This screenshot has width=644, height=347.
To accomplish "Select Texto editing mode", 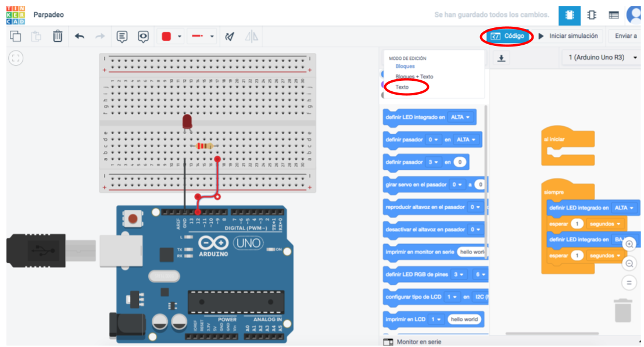I will tap(402, 87).
